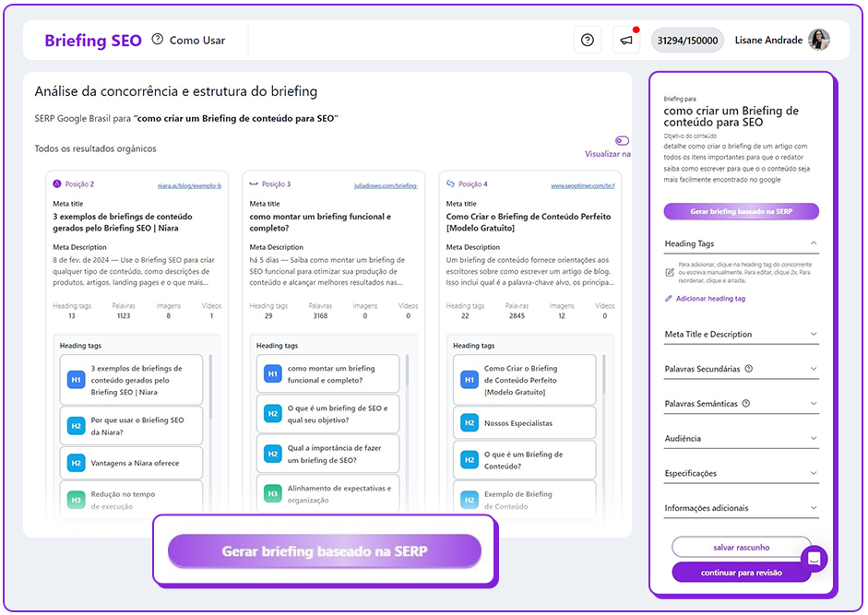Click meta title 'Como Criar o Briefing de Conteúdo Perfeito'

[529, 222]
